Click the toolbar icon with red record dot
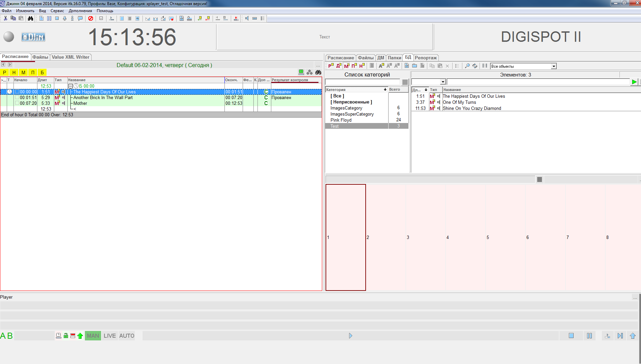The height and width of the screenshot is (364, 641). click(171, 18)
